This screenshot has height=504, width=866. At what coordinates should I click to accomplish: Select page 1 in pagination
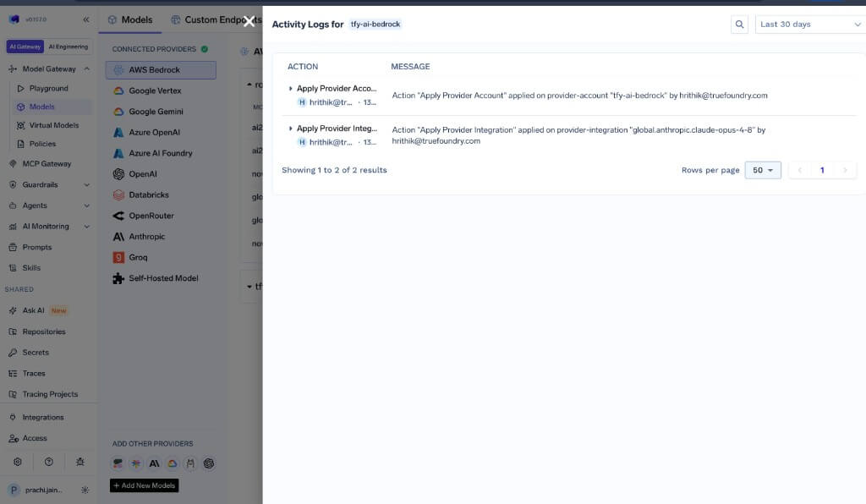(x=822, y=170)
